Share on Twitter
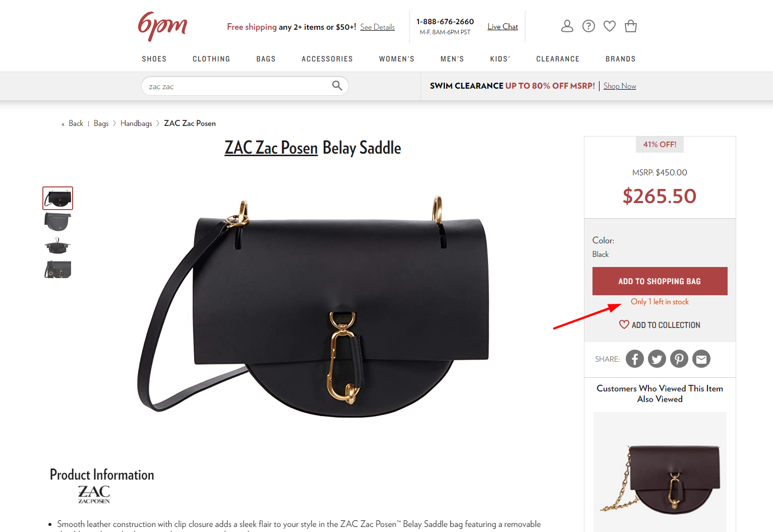The width and height of the screenshot is (773, 532). [657, 359]
